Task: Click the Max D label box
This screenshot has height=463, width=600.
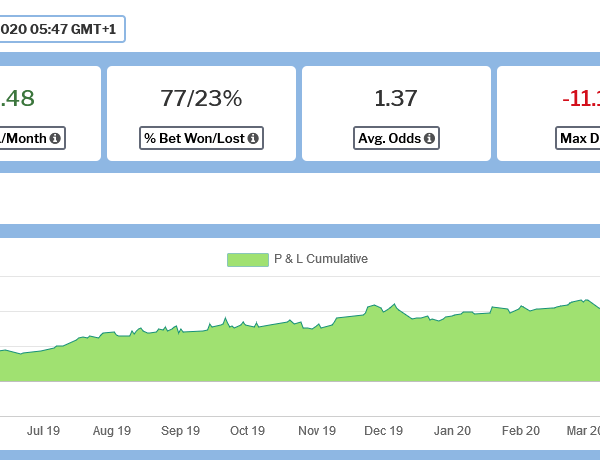Action: tap(578, 138)
